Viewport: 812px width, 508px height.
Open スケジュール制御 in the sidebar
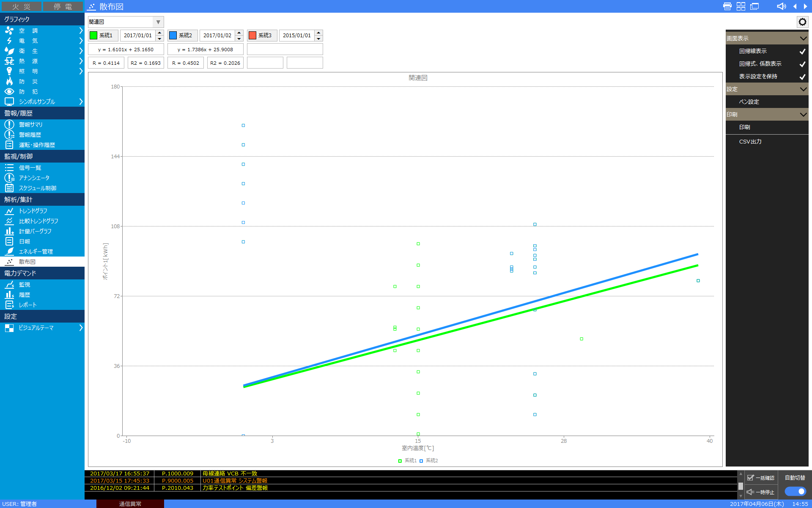coord(37,188)
